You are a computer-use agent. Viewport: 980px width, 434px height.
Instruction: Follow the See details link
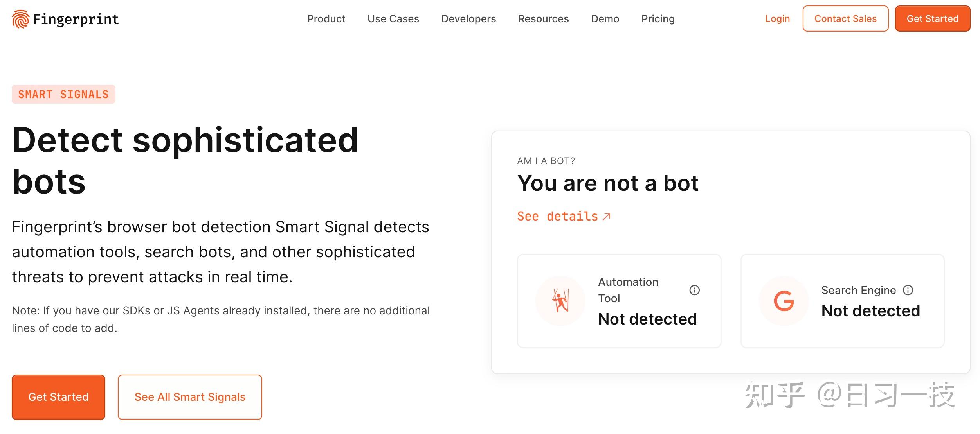pyautogui.click(x=557, y=217)
